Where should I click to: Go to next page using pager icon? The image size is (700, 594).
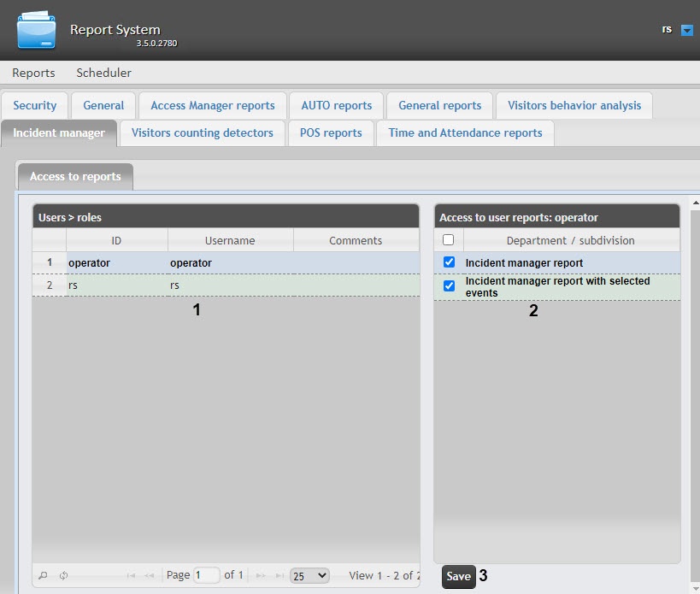coord(261,576)
